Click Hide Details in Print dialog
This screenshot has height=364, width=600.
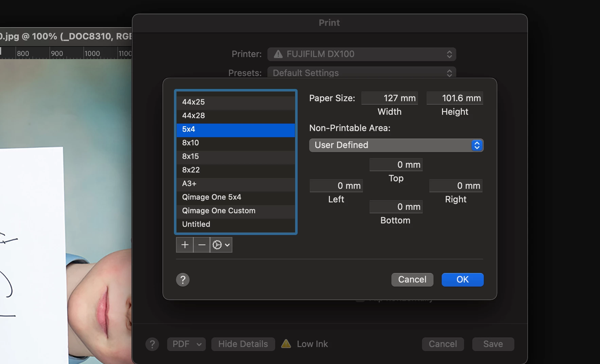(x=243, y=344)
